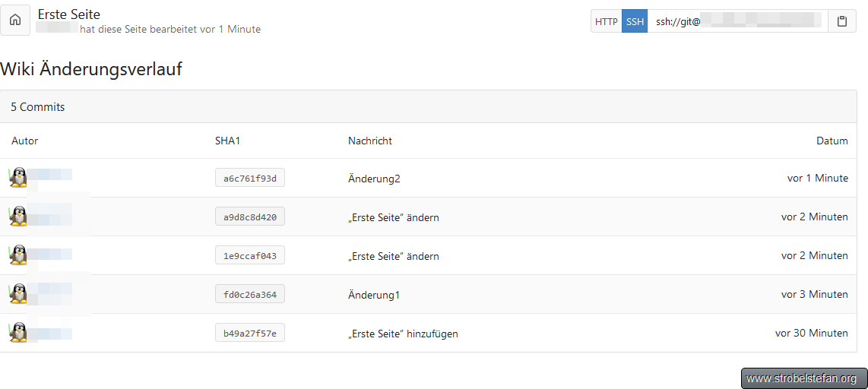View commit fd0c26a364
The height and width of the screenshot is (389, 868).
click(x=249, y=295)
